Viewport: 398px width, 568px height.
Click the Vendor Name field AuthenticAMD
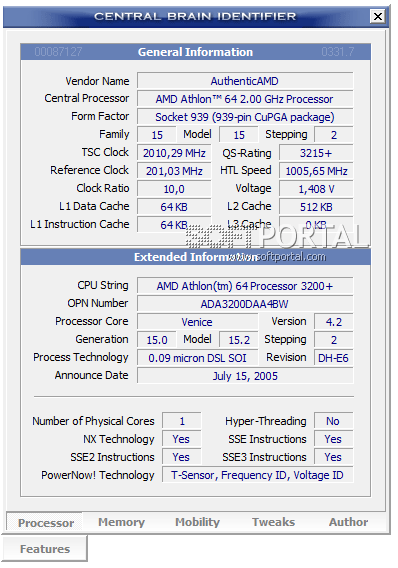pyautogui.click(x=245, y=81)
